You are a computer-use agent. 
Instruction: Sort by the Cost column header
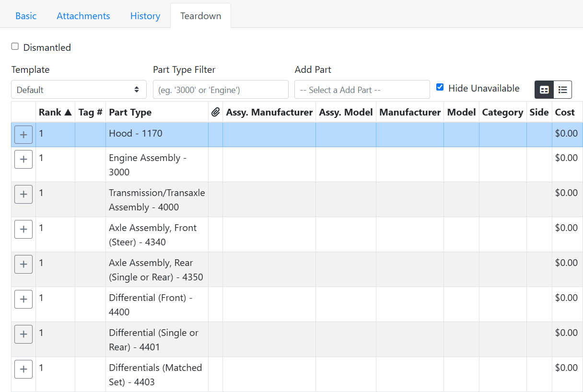coord(565,112)
